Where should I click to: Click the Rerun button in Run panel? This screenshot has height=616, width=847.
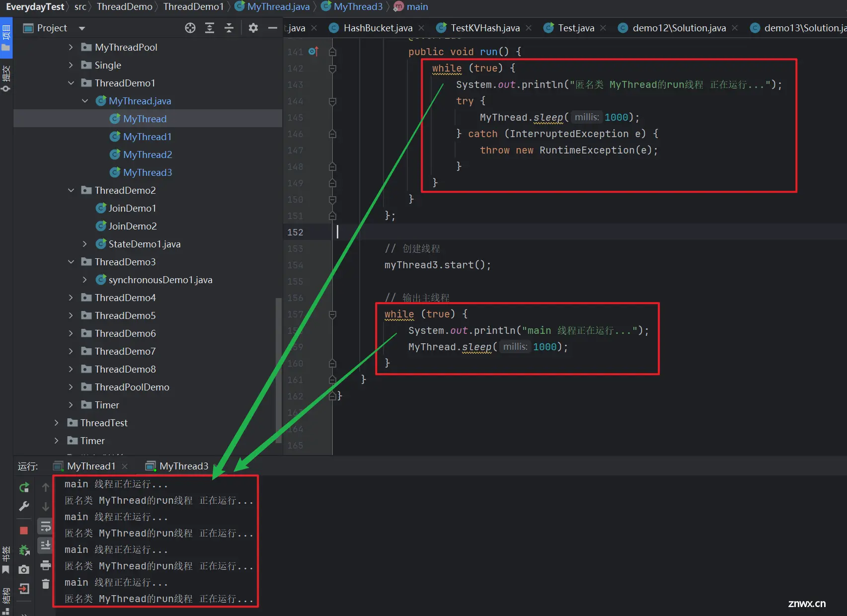pyautogui.click(x=24, y=487)
